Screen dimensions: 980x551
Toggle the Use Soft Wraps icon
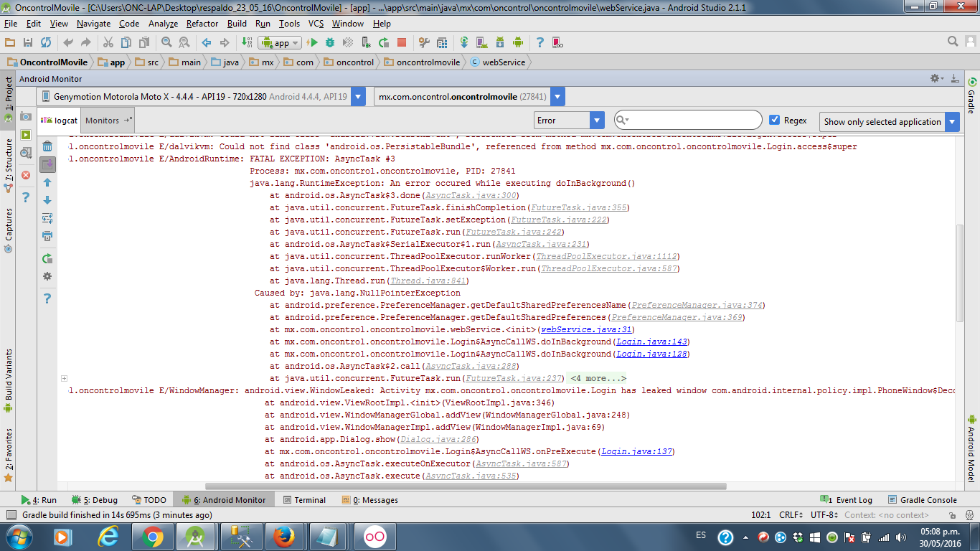coord(47,218)
